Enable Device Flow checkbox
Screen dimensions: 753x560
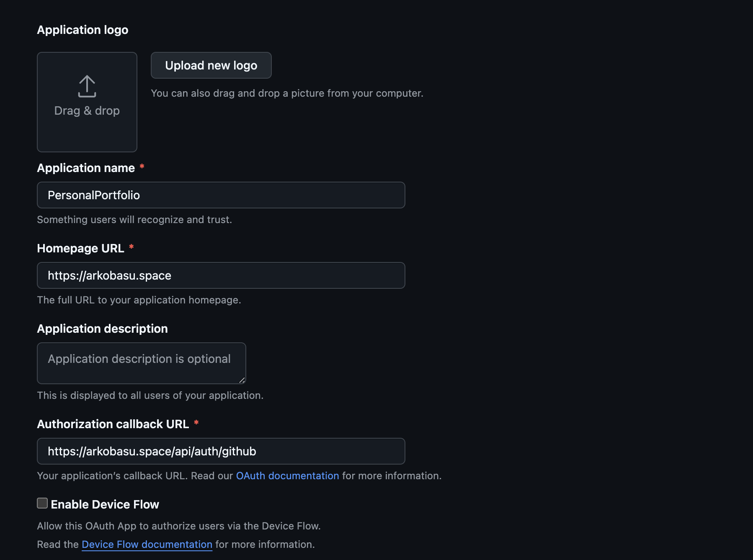[41, 504]
